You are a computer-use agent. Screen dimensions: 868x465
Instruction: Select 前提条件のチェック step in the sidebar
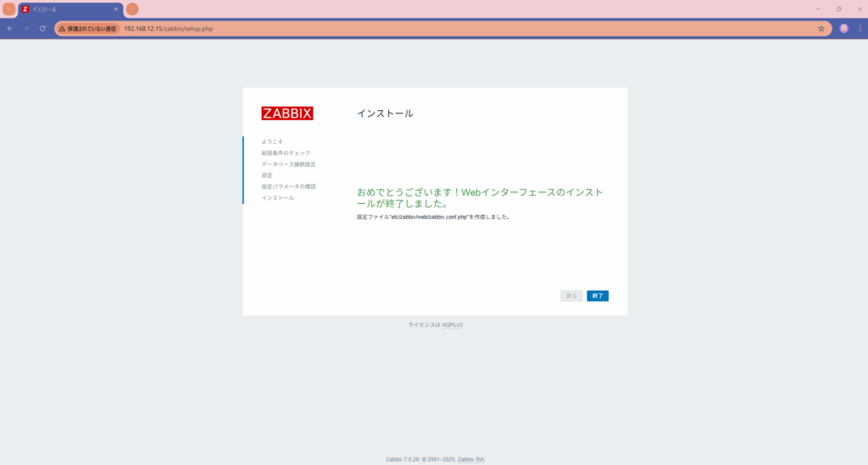pos(286,153)
